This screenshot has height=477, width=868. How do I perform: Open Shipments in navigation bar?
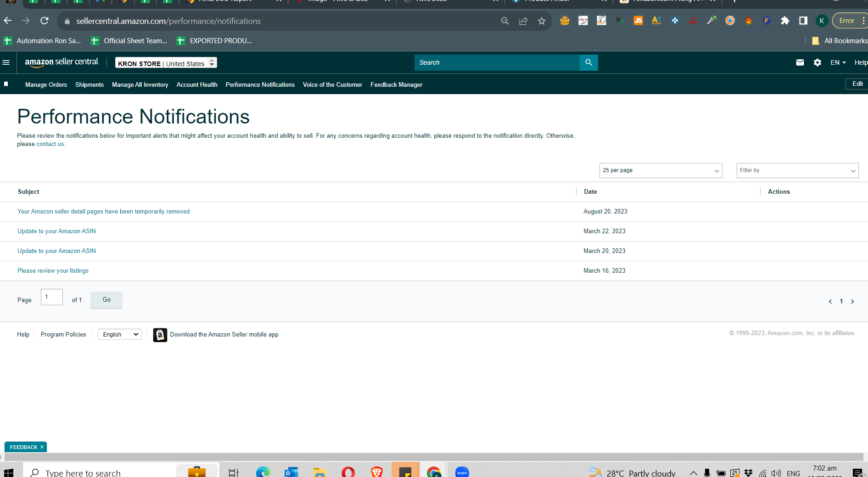pos(90,84)
